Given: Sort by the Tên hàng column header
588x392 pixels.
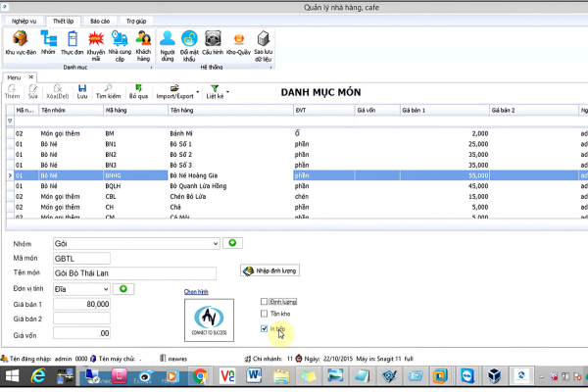Looking at the screenshot, I should click(x=230, y=111).
